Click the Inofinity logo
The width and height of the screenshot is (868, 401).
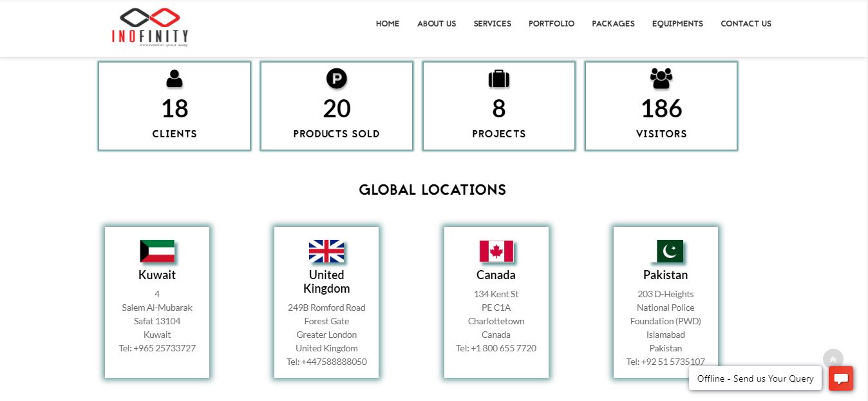point(150,27)
